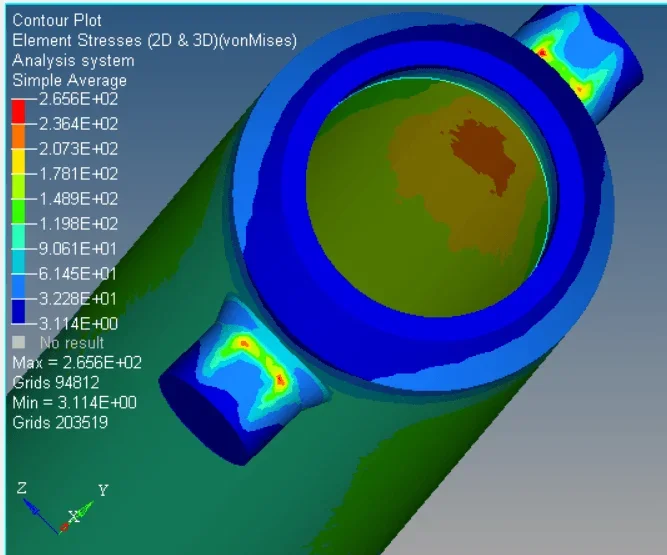Viewport: 667px width, 555px height.
Task: Click the legend value 1.198E+02
Action: point(79,224)
